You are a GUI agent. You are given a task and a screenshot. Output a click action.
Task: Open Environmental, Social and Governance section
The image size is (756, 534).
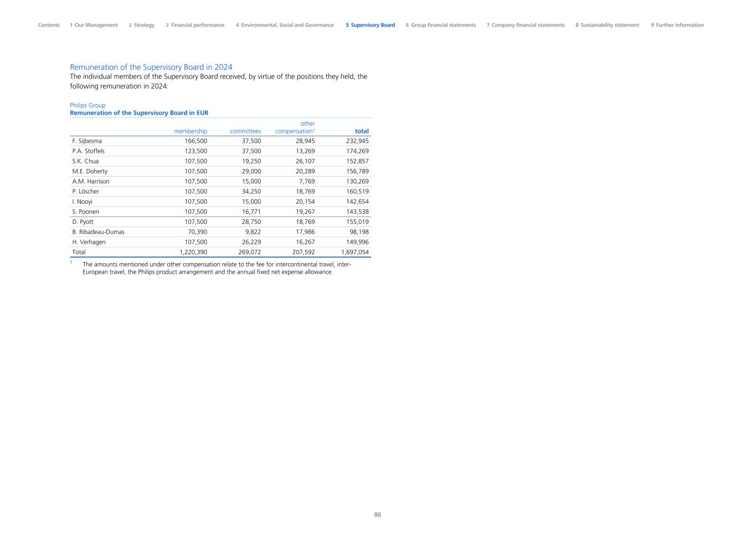click(x=285, y=25)
